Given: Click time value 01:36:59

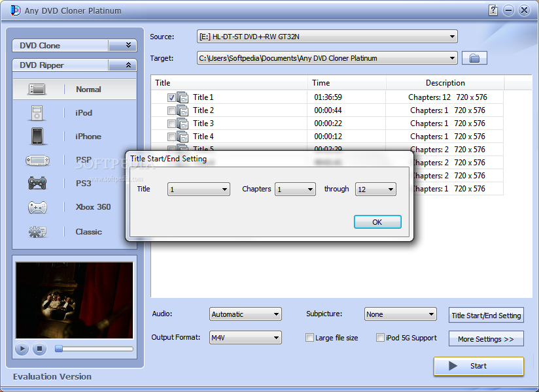Looking at the screenshot, I should 328,97.
